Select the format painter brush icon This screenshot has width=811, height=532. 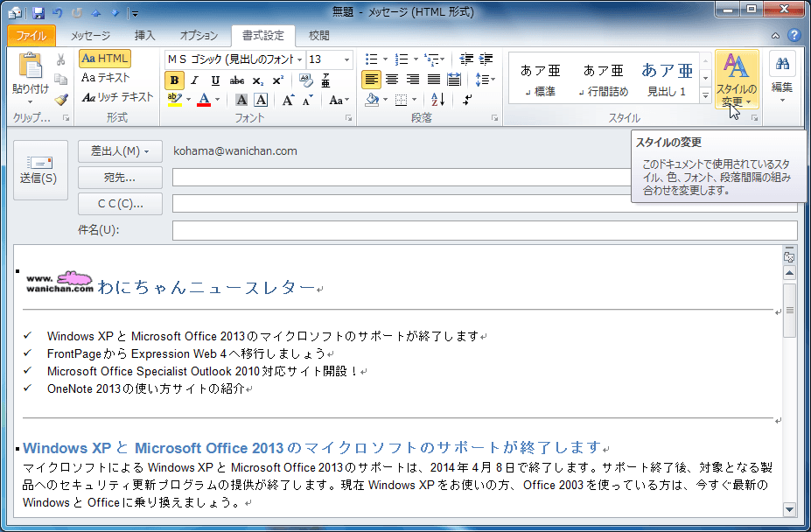click(61, 99)
